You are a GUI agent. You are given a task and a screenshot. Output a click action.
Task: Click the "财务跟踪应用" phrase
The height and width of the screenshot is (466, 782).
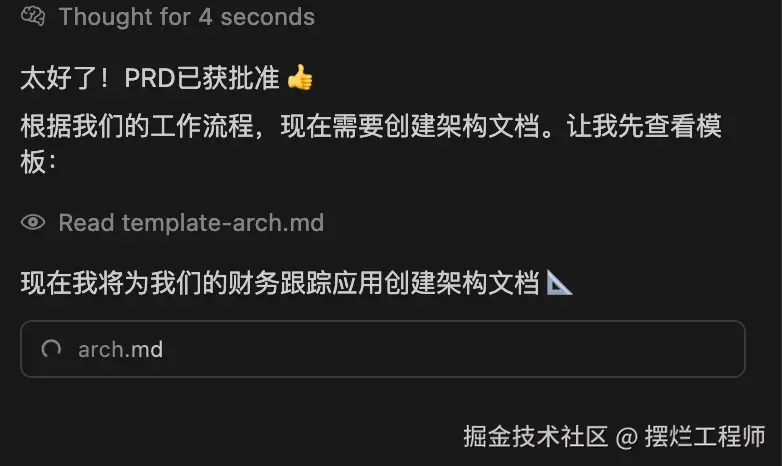coord(306,282)
